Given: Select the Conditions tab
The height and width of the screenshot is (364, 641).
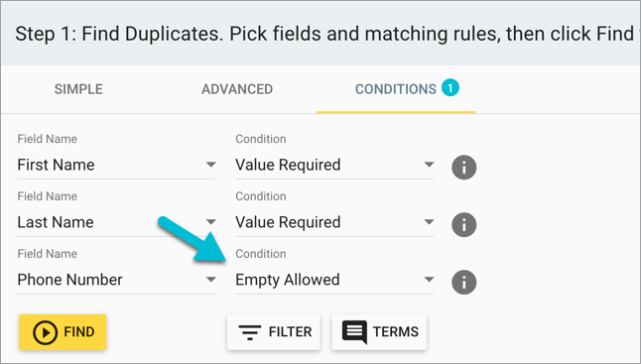Looking at the screenshot, I should click(396, 89).
